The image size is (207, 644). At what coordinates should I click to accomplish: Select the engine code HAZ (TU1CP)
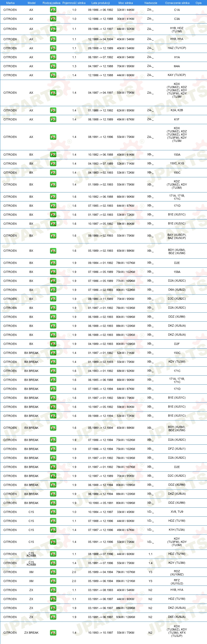(x=177, y=48)
